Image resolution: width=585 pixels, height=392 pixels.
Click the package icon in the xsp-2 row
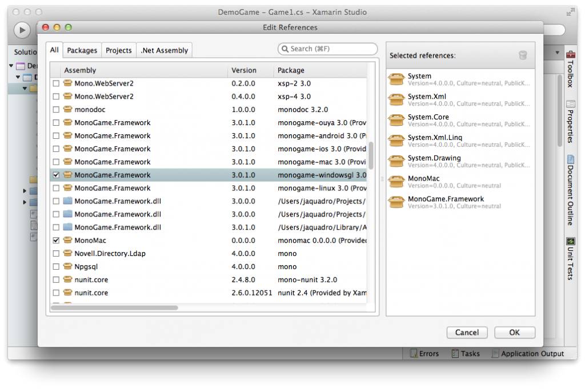[67, 83]
